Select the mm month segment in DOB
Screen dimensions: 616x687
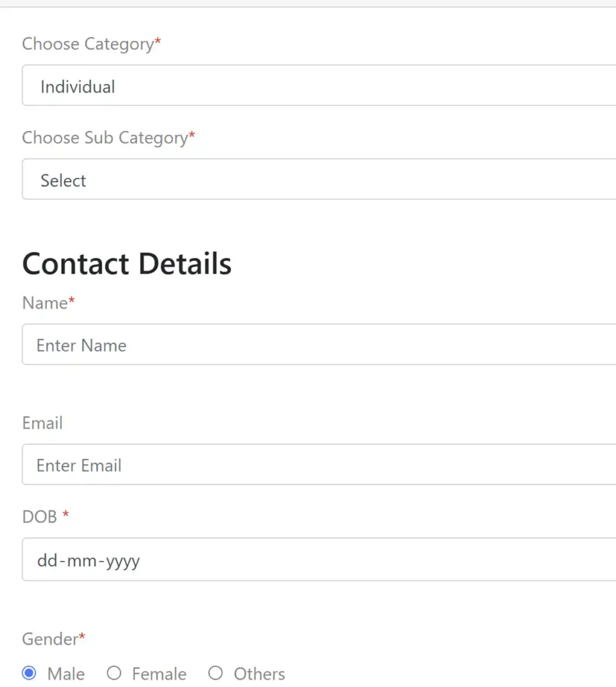pyautogui.click(x=82, y=560)
